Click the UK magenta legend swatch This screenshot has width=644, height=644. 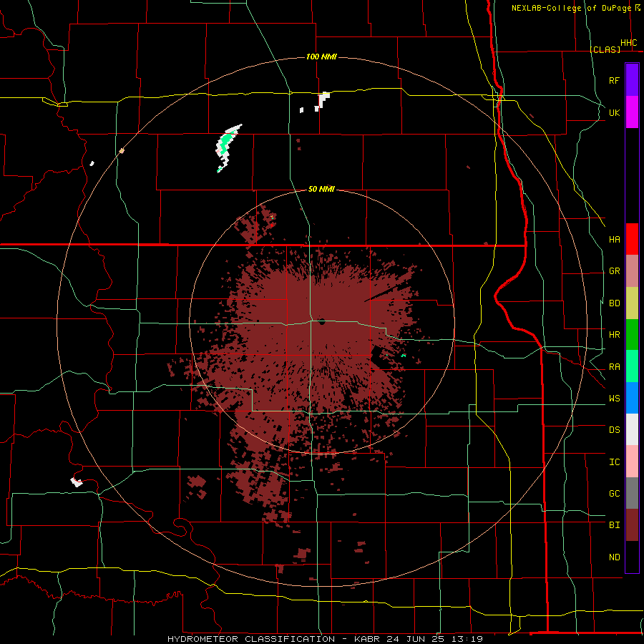(x=632, y=112)
